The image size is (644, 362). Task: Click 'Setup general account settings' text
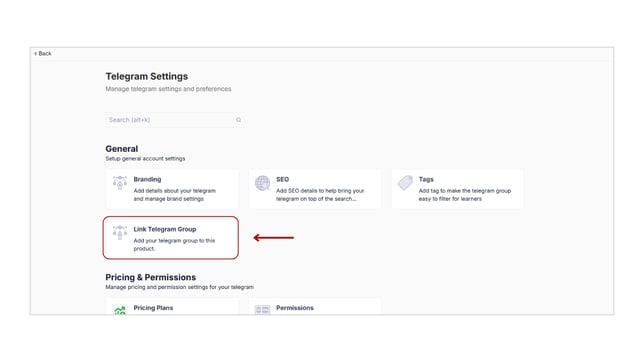coord(145,159)
